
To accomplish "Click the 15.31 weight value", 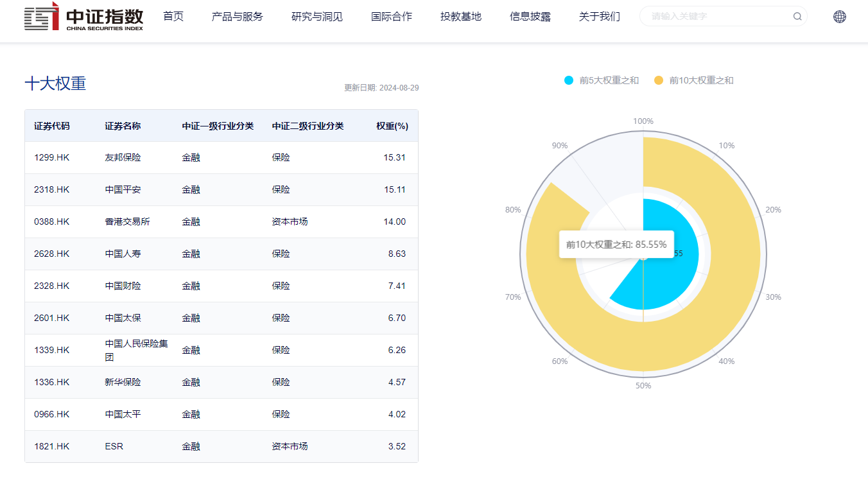I will 395,157.
